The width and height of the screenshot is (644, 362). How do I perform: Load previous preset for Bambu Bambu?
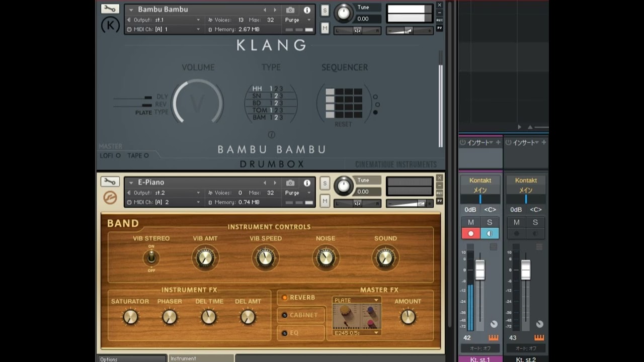[x=265, y=10]
